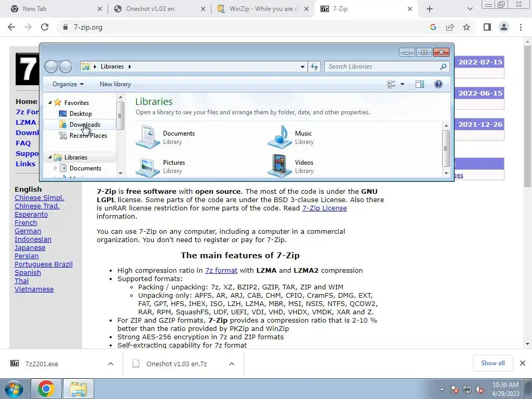Select Downloads in Favorites

85,125
